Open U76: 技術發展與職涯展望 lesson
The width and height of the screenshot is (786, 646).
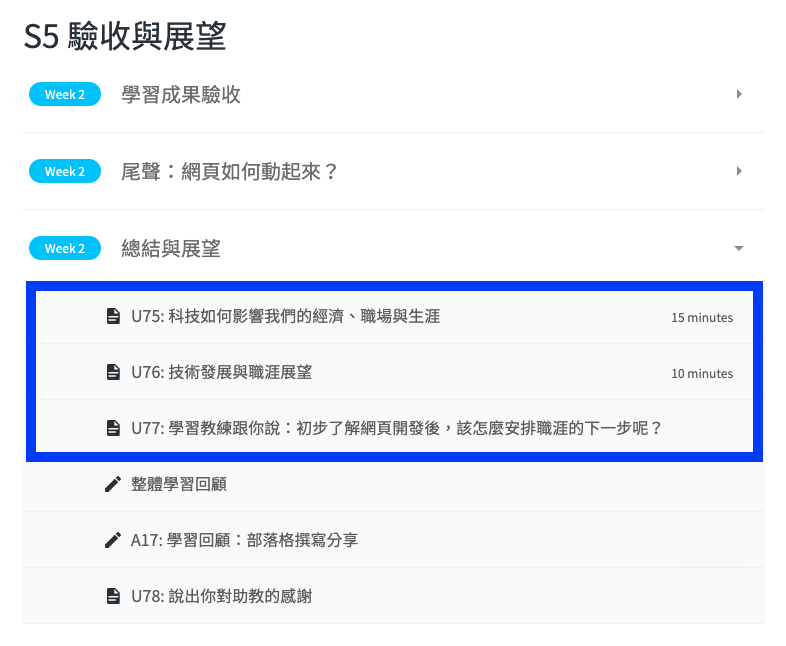(x=221, y=373)
